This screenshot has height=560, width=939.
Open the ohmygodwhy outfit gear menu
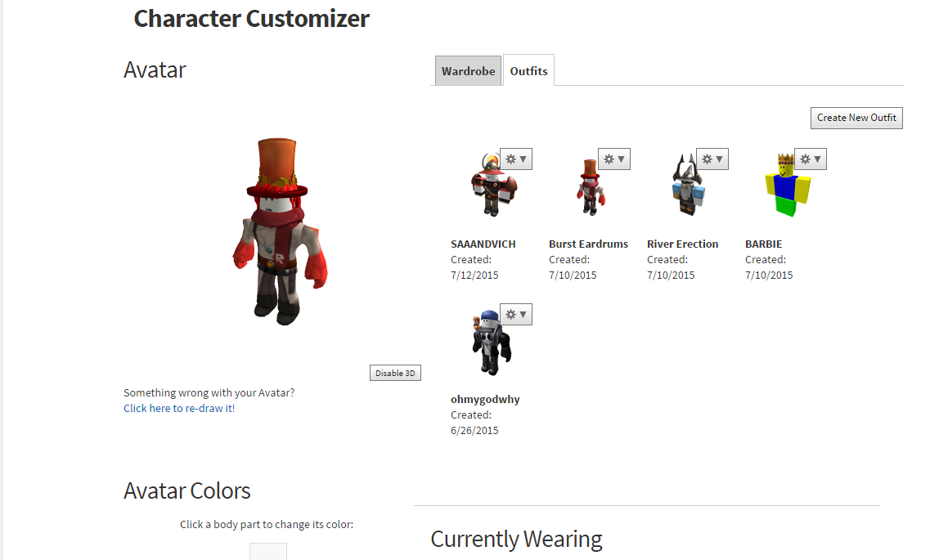click(x=516, y=314)
